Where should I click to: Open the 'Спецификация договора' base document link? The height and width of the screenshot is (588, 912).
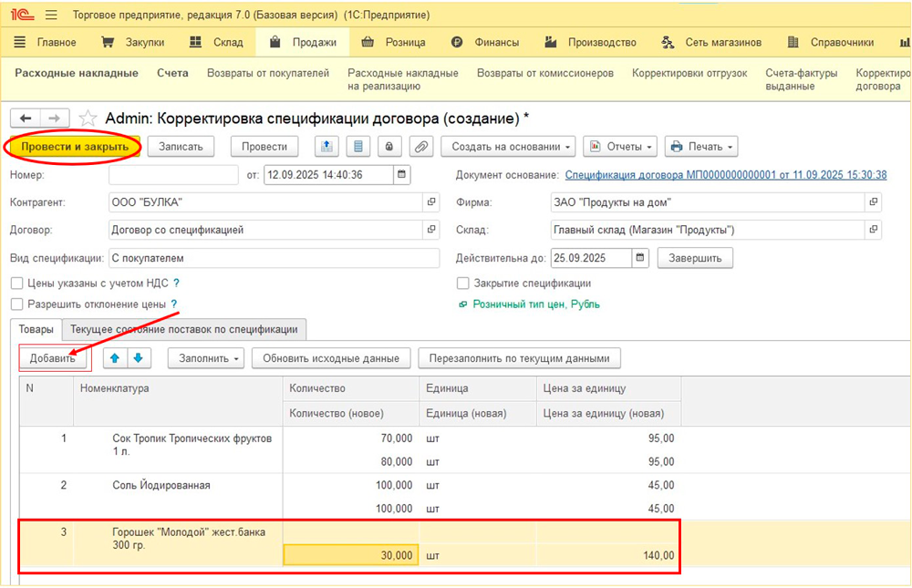click(725, 175)
